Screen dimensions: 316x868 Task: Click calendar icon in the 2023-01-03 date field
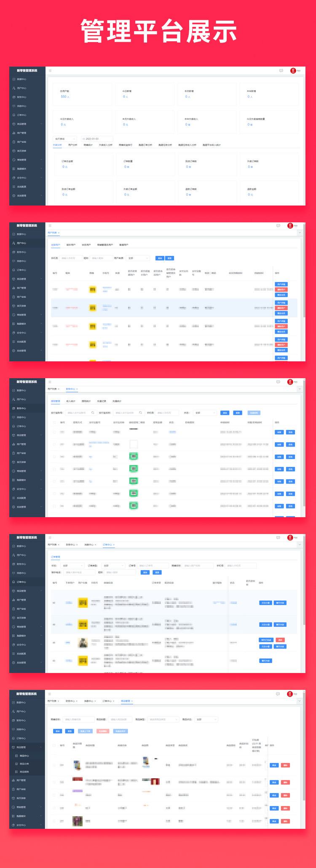click(84, 139)
